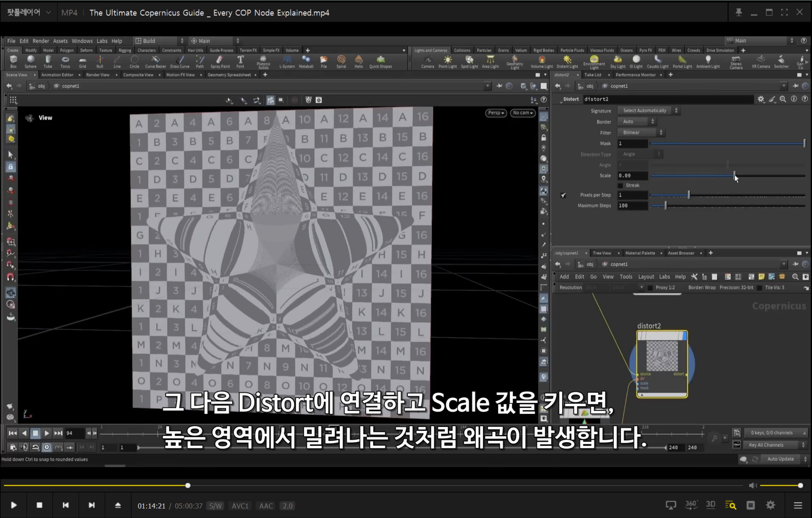
Task: Open the Distort parameter gear menu
Action: click(x=761, y=99)
